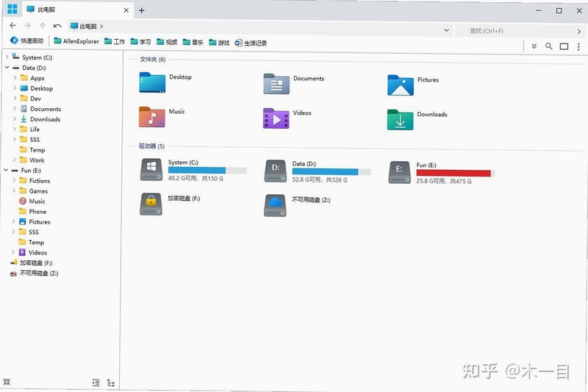Click the search box 查找 (Ctrl+F)
The image size is (588, 392).
pyautogui.click(x=514, y=31)
